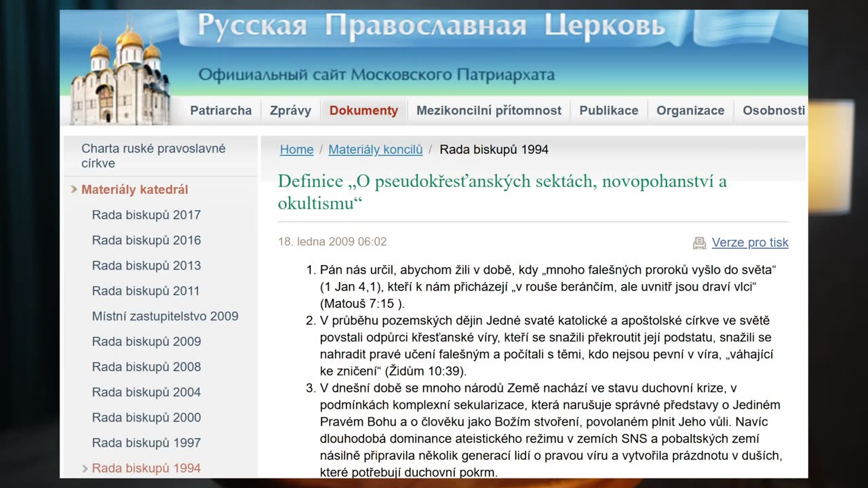This screenshot has width=868, height=488.
Task: Click the date 18. ledna 2009 06:02
Action: [x=332, y=242]
